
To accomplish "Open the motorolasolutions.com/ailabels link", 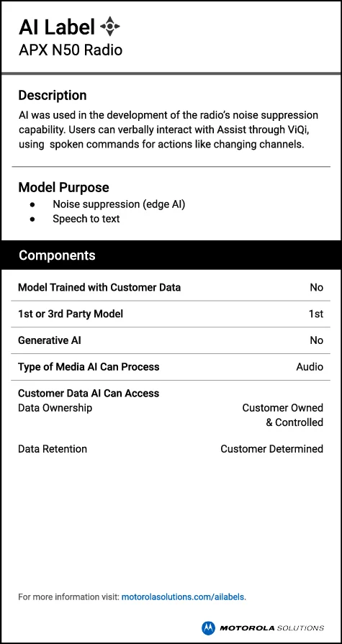I will click(x=183, y=597).
